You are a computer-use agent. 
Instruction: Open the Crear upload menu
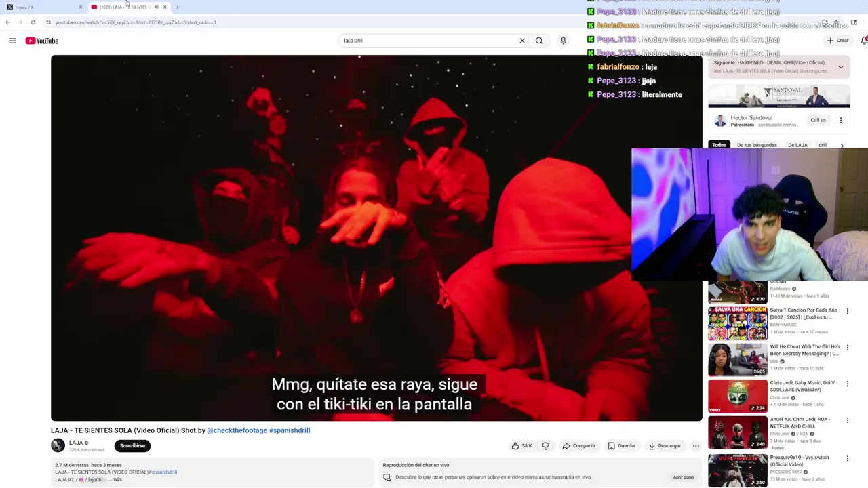[x=838, y=41]
